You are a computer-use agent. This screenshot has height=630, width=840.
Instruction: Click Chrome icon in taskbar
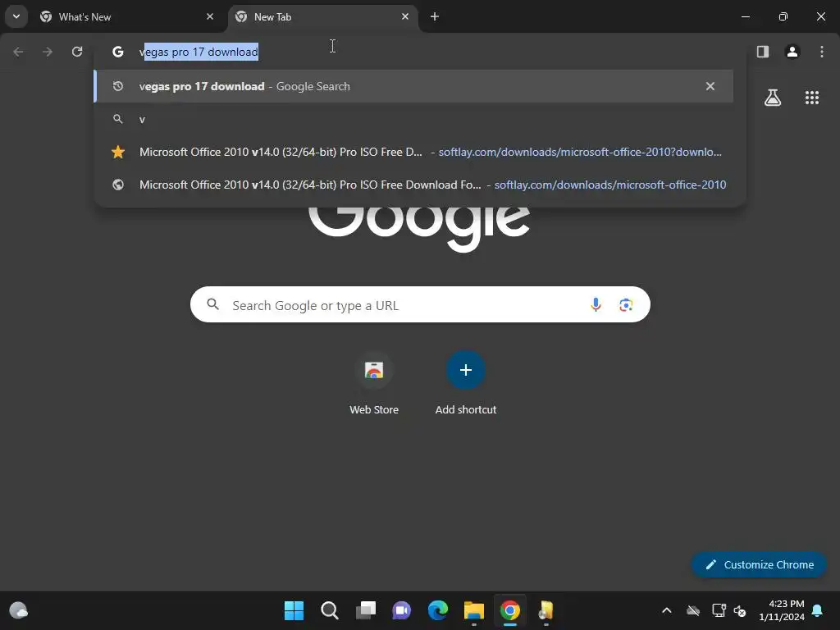(x=510, y=610)
